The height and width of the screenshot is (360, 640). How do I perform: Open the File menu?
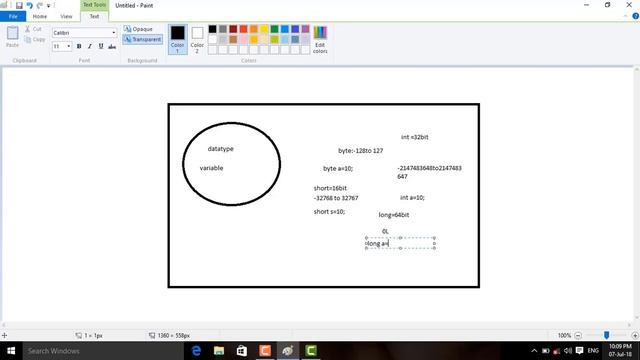click(x=13, y=16)
